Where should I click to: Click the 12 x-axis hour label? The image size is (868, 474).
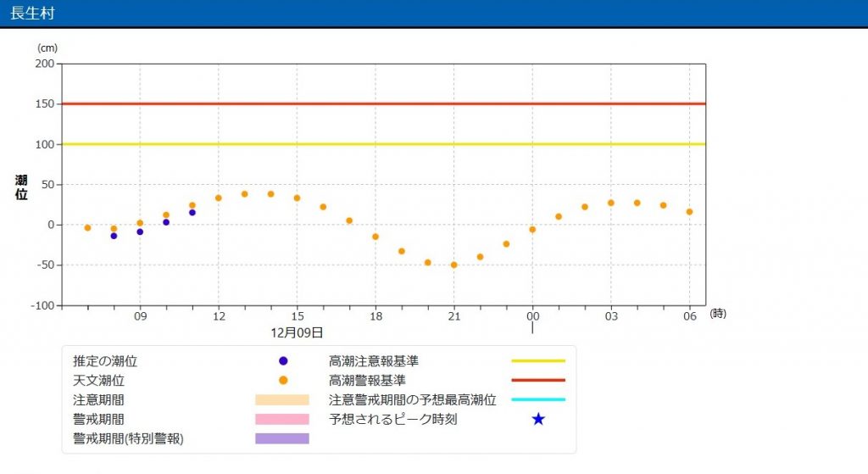(x=220, y=316)
